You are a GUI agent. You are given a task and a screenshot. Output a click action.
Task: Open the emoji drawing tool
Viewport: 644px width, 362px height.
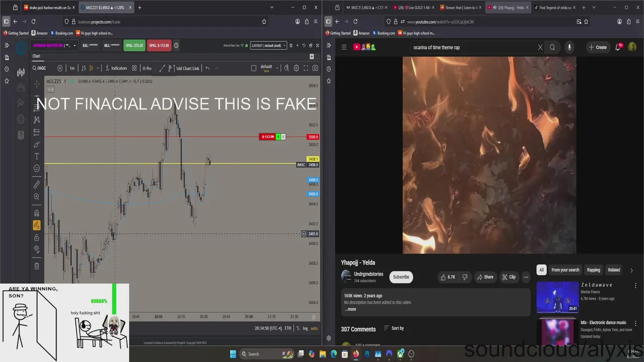(37, 168)
